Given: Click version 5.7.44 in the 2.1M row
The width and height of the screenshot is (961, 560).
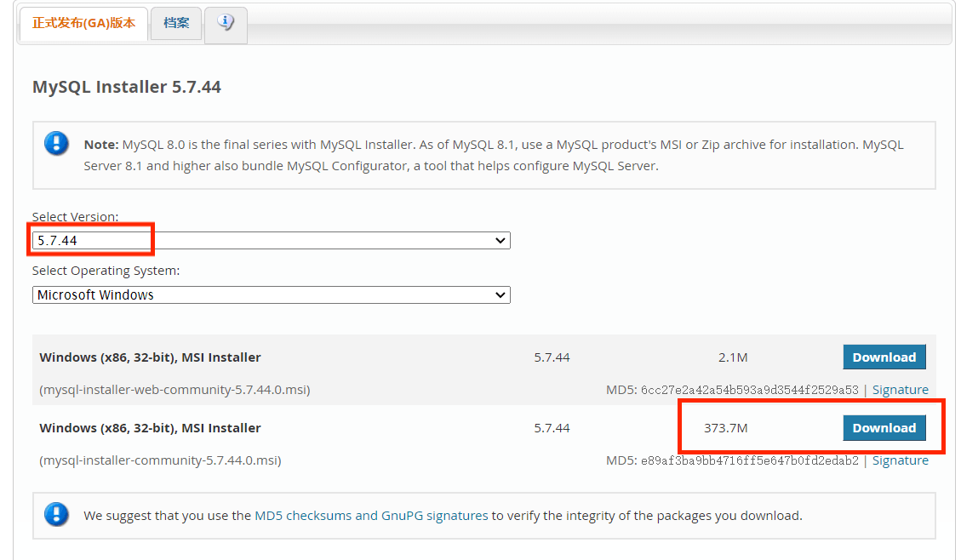Looking at the screenshot, I should [x=552, y=357].
